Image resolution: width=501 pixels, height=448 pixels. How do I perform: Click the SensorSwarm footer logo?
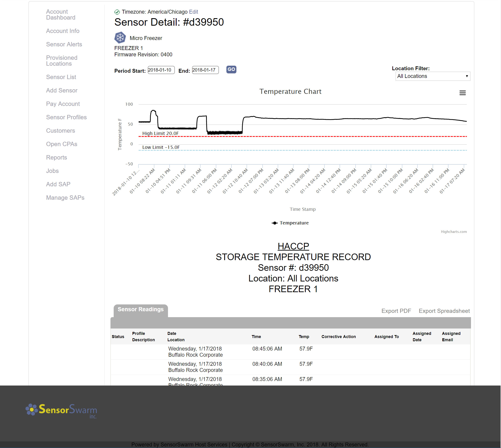(62, 410)
